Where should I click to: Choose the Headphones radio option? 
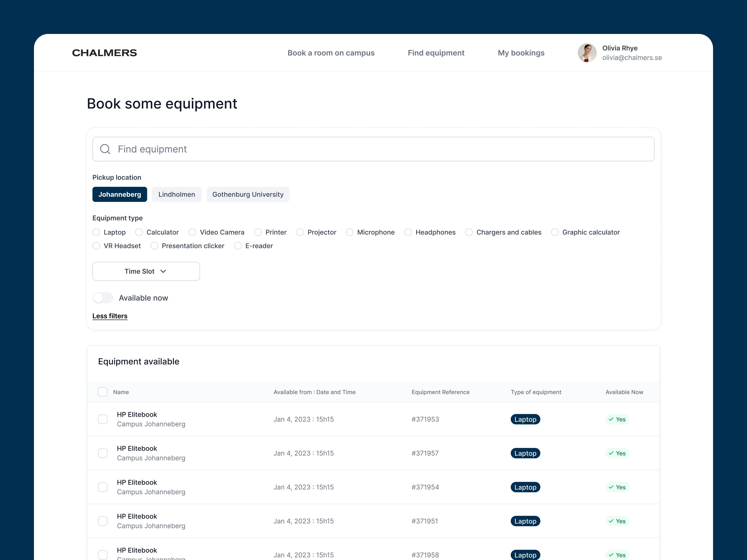[408, 232]
